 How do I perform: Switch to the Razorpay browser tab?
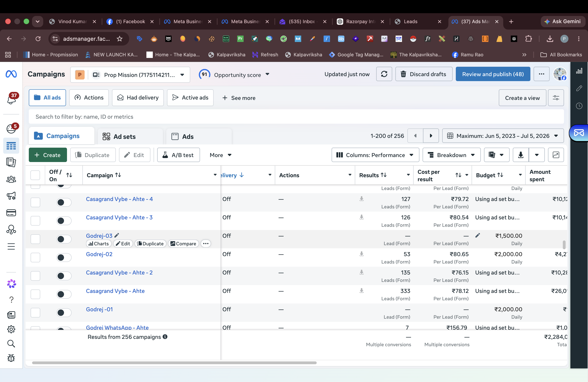point(360,21)
